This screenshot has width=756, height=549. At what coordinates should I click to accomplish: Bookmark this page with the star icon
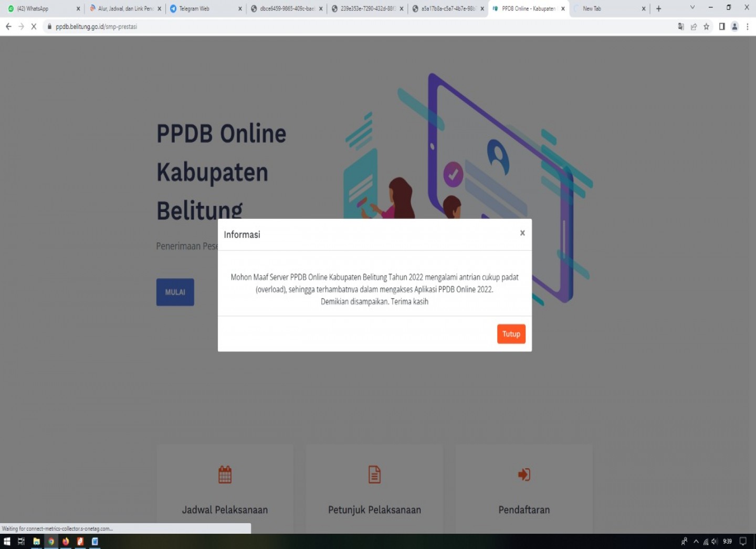point(707,27)
